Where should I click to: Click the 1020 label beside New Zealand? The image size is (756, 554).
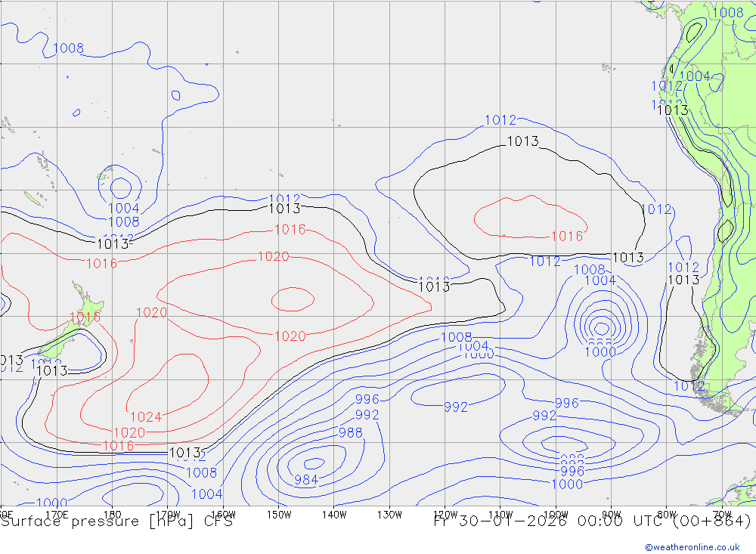[151, 312]
